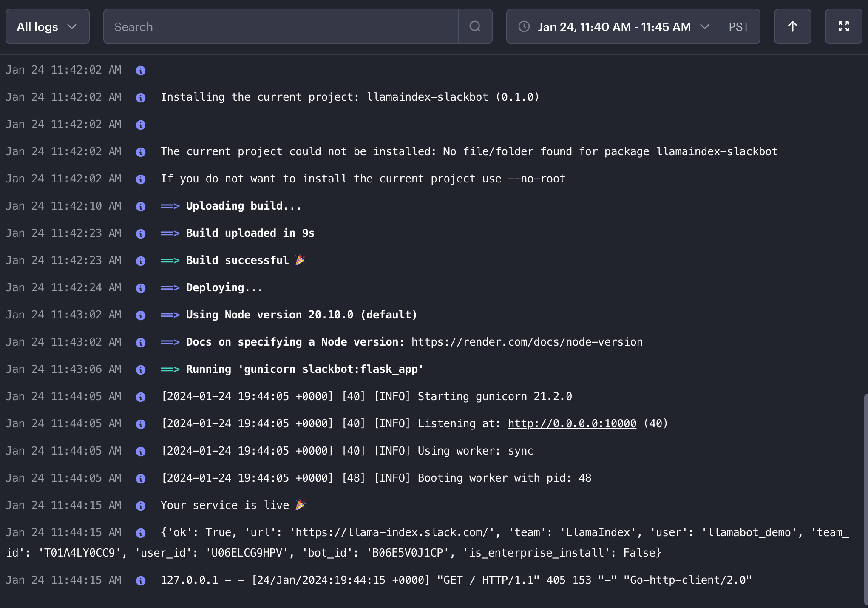Open the http://0.0.0.0:10000 link
Image resolution: width=868 pixels, height=608 pixels.
[x=572, y=423]
